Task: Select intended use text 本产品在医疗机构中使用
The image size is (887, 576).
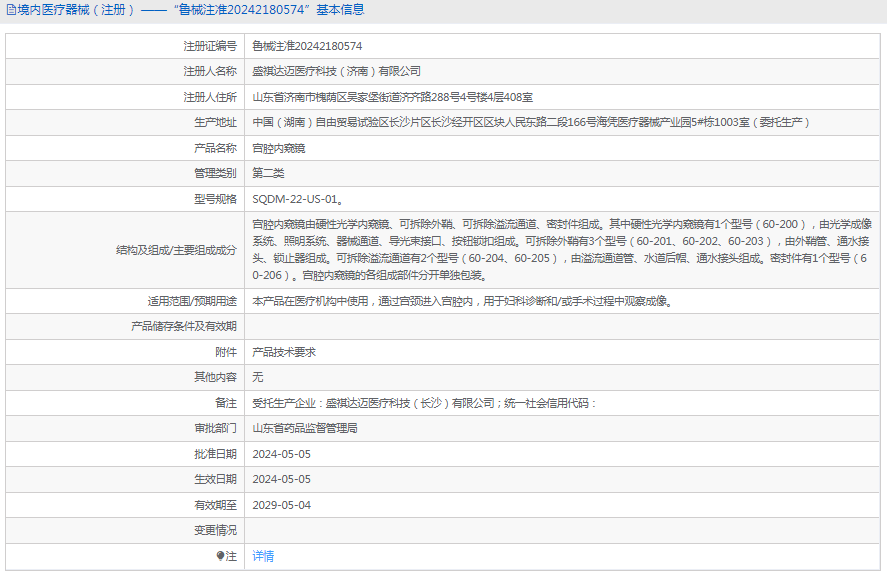Action: (462, 301)
